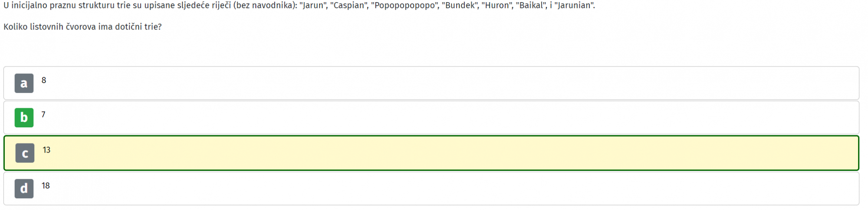The image size is (868, 210).
Task: Click the word "Huron" in the question
Action: pyautogui.click(x=496, y=6)
